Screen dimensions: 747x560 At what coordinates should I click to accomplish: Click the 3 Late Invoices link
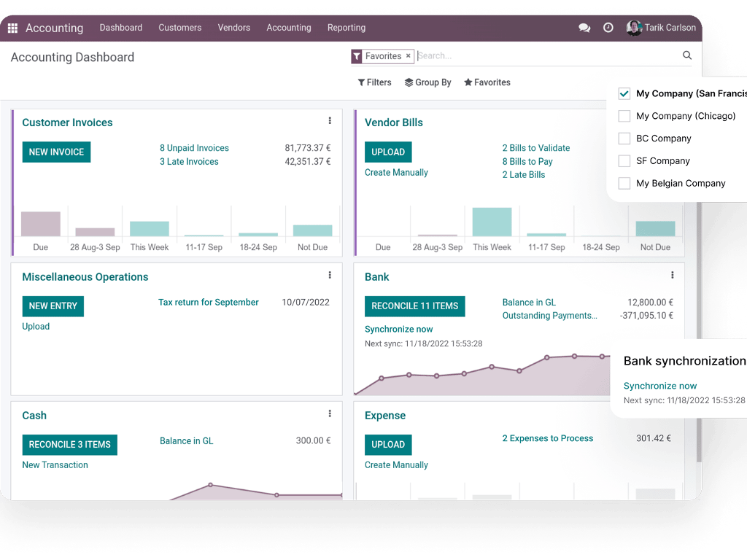click(x=189, y=161)
